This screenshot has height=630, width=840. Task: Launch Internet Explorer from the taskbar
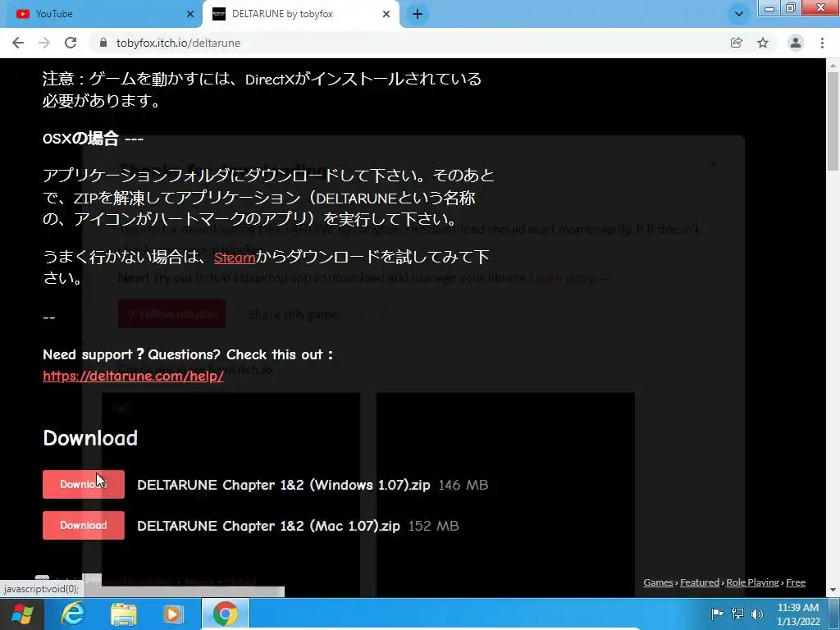[73, 614]
